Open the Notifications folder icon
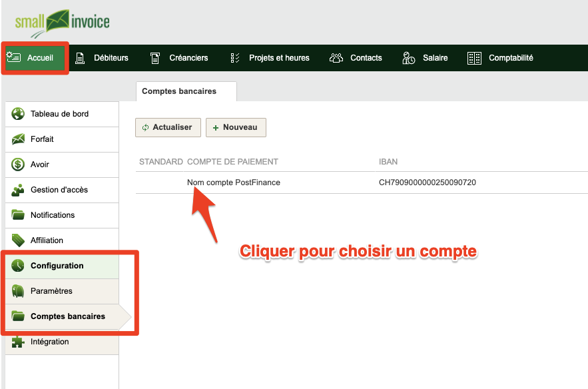 [17, 215]
